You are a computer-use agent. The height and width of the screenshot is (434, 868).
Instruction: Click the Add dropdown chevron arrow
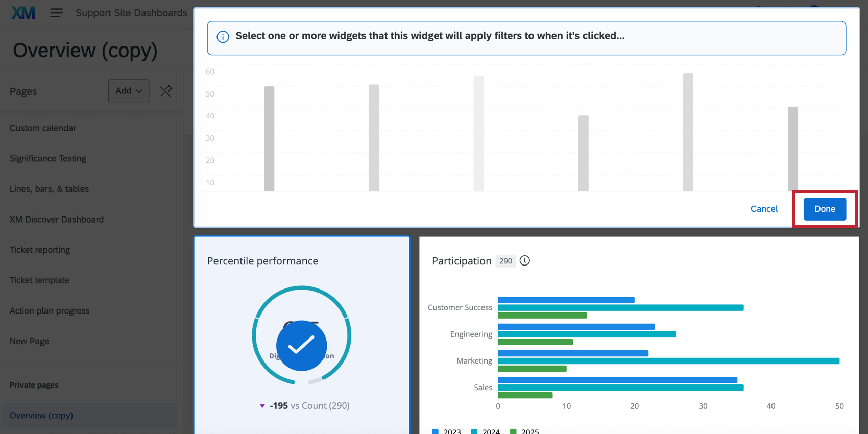pyautogui.click(x=139, y=91)
